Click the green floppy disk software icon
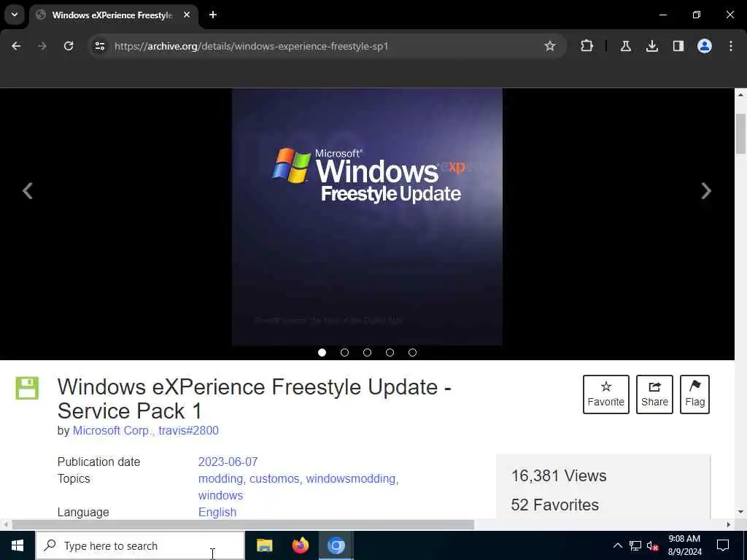Image resolution: width=747 pixels, height=560 pixels. click(x=27, y=388)
